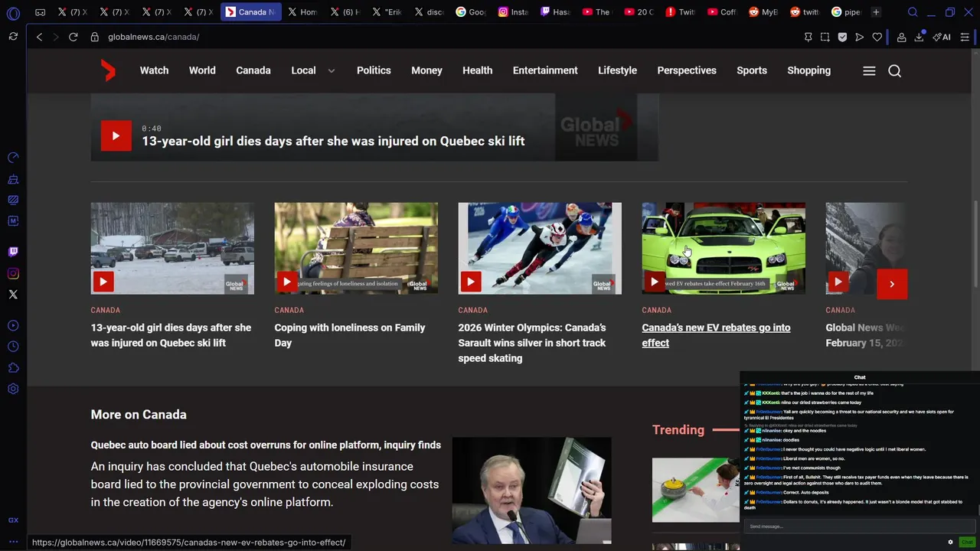
Task: Play the Family Day loneliness video
Action: click(287, 282)
